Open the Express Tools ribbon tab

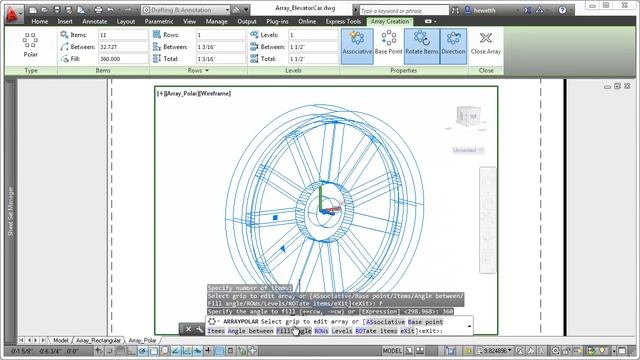(x=343, y=21)
